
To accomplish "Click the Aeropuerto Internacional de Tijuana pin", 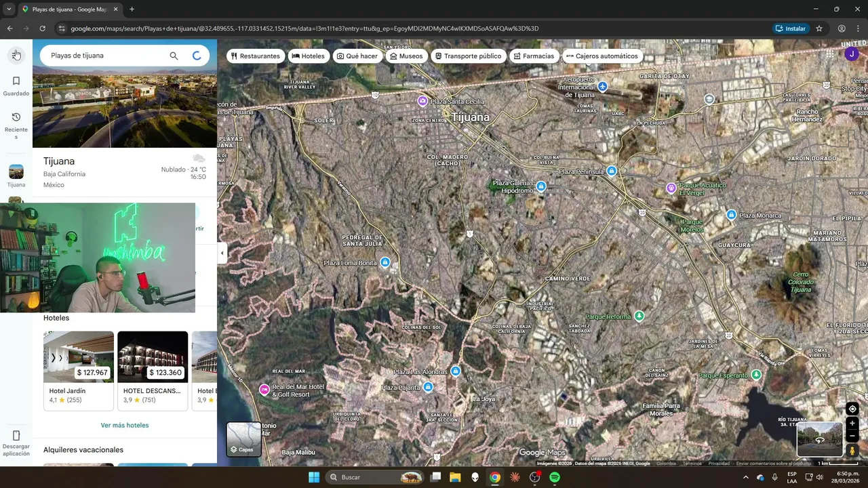I will [x=603, y=87].
